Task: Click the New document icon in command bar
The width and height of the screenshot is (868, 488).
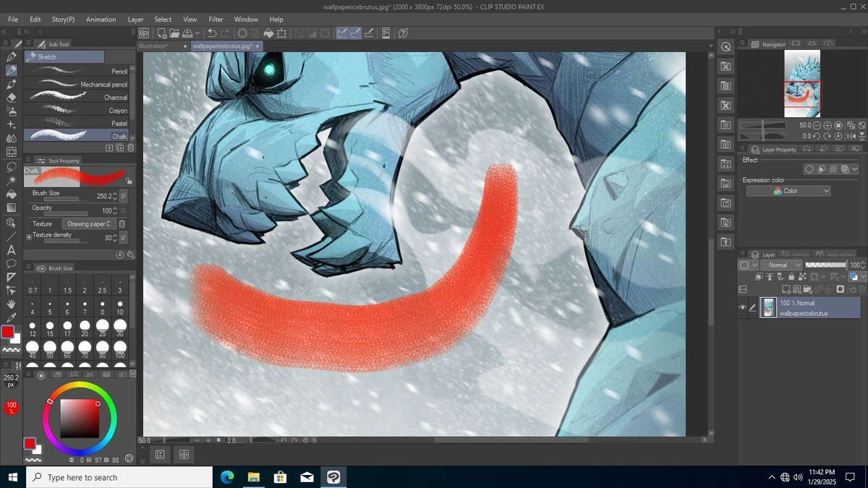Action: pyautogui.click(x=161, y=33)
